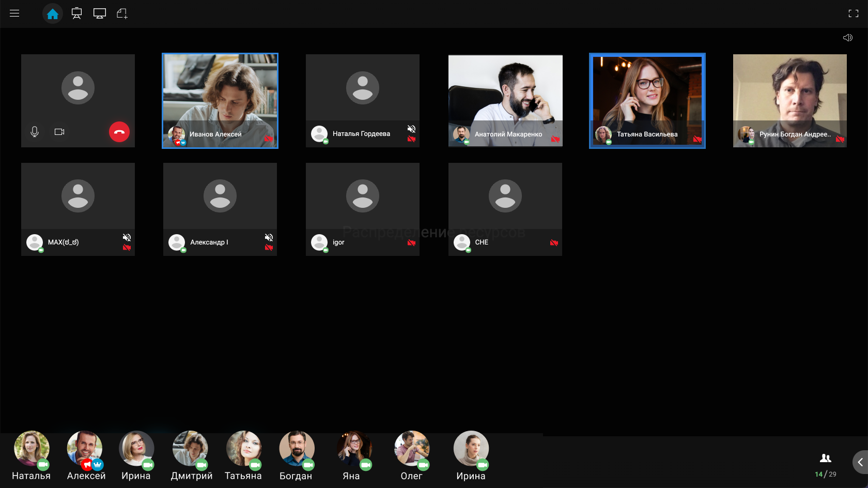This screenshot has height=488, width=868.
Task: Click the speaker volume icon
Action: tap(847, 38)
